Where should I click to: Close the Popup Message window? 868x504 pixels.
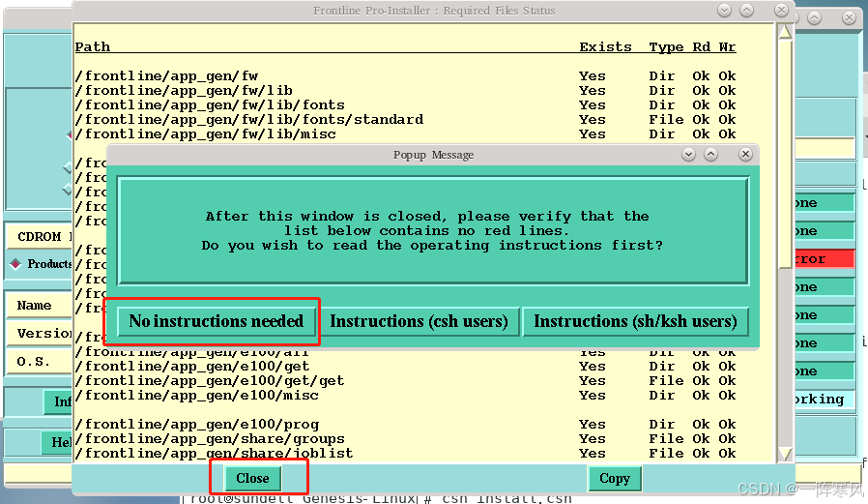pos(745,155)
